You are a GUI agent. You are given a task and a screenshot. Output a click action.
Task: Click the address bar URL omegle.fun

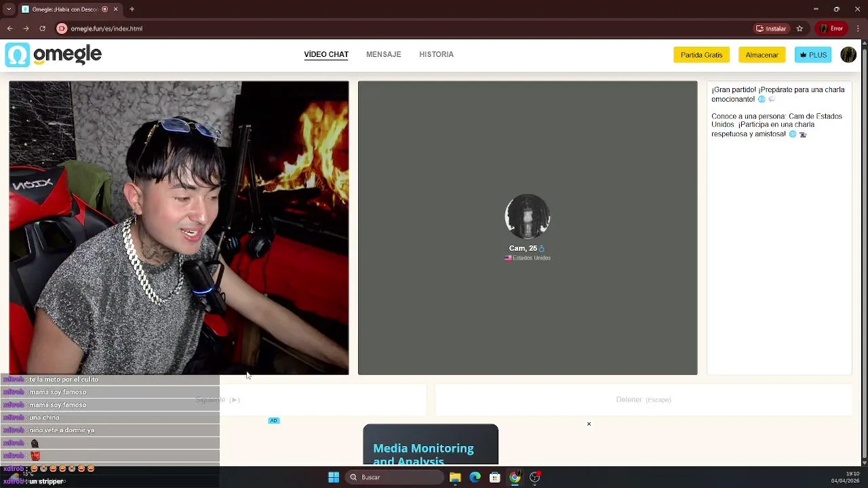(106, 28)
